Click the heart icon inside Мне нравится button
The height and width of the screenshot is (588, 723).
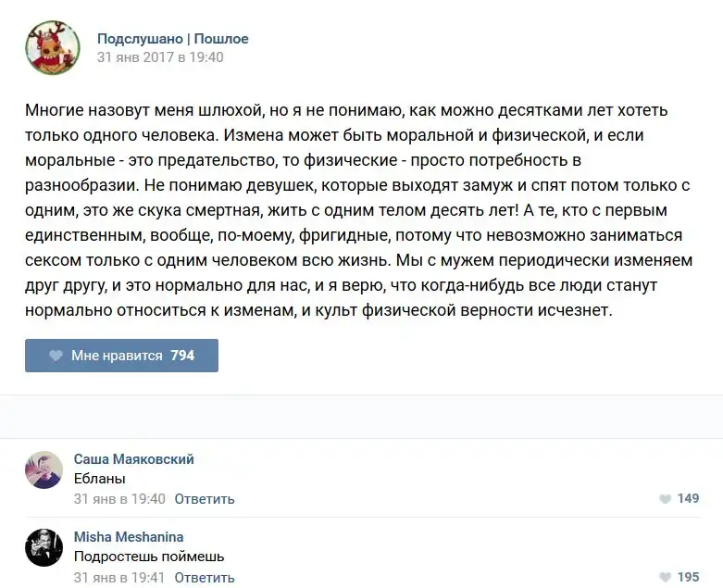(56, 356)
